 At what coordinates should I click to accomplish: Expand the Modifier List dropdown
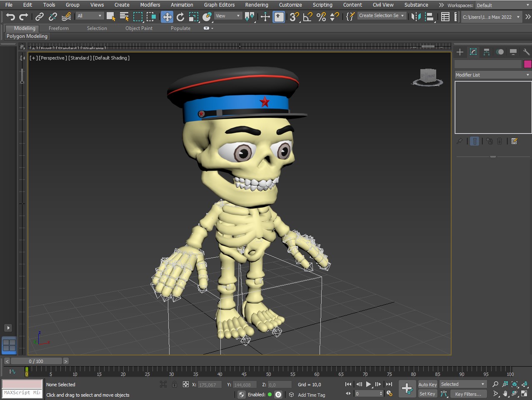[x=492, y=75]
